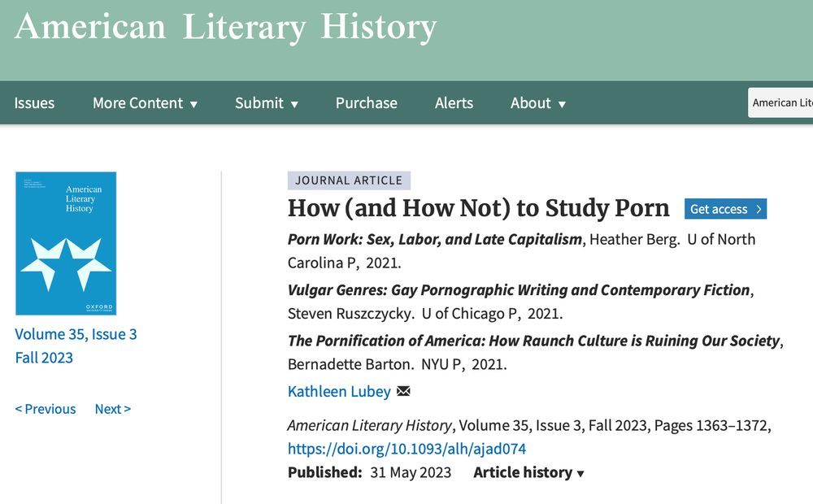Screen dimensions: 813x504
Task: Open the More Content dropdown arrow
Action: pos(194,104)
